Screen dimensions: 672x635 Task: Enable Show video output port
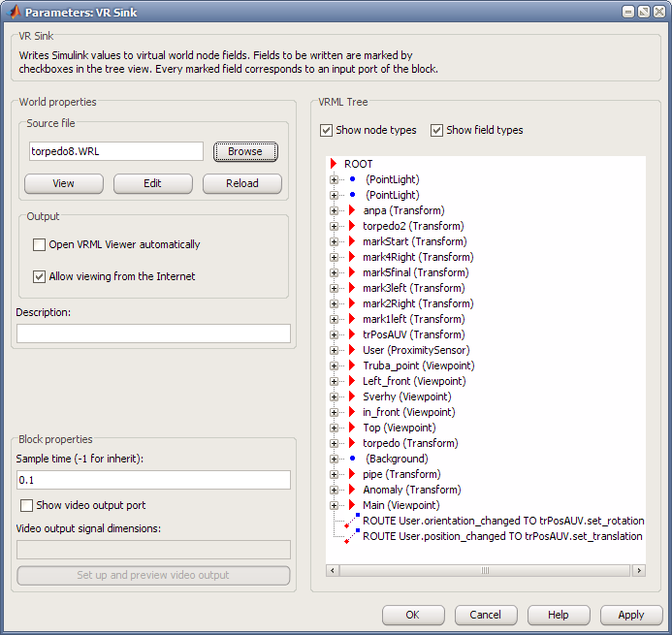click(x=26, y=506)
